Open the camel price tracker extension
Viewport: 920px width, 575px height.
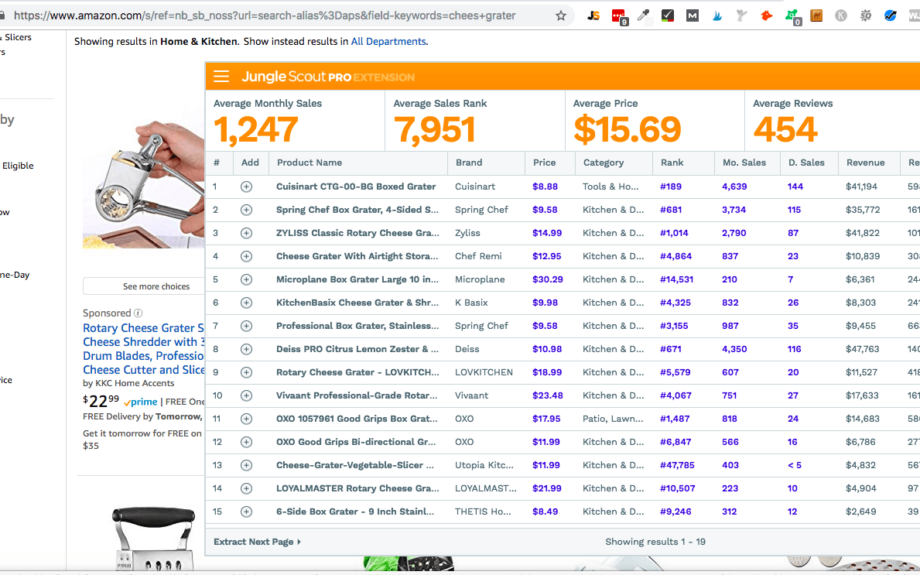(816, 16)
